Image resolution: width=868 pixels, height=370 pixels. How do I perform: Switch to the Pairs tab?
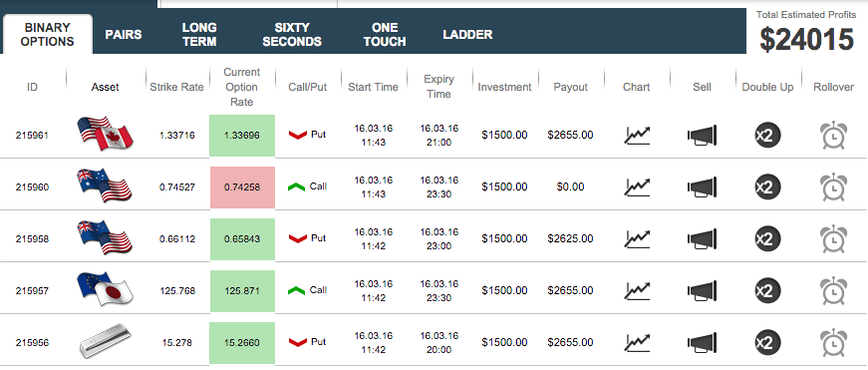124,34
